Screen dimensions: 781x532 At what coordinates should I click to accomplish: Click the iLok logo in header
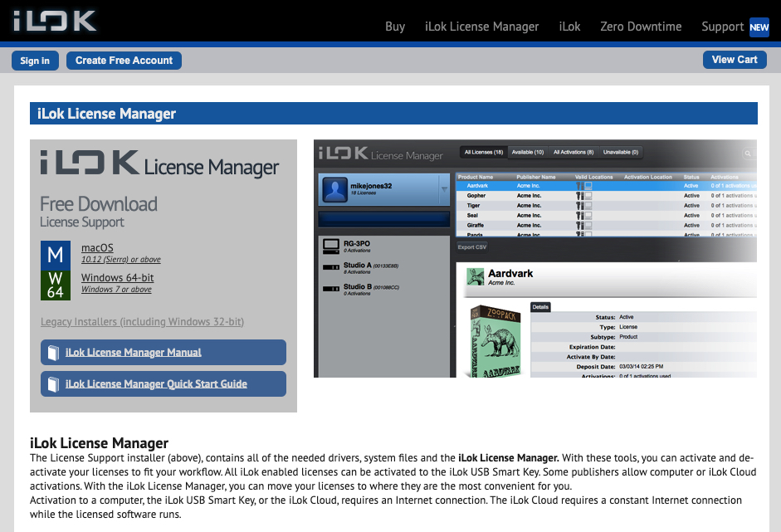click(55, 21)
